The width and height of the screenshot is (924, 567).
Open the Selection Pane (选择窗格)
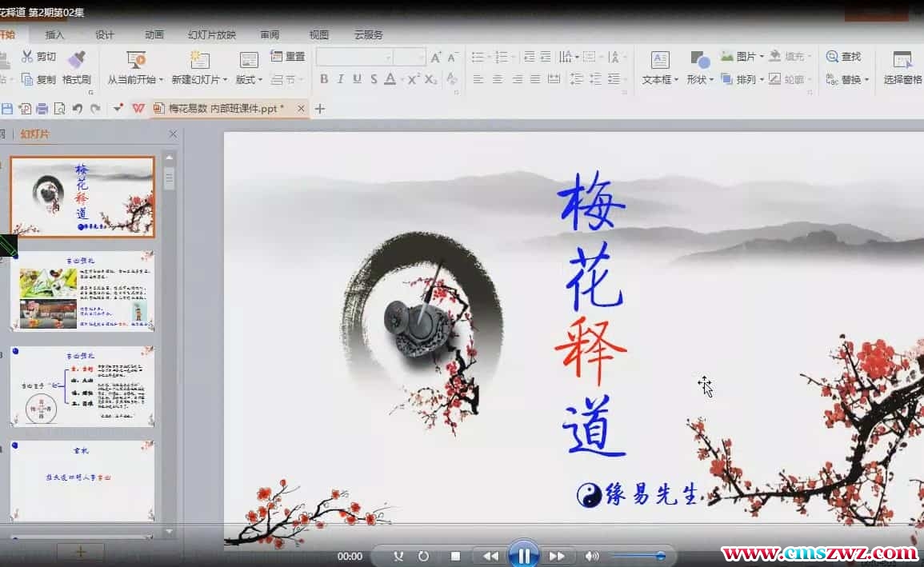(902, 67)
